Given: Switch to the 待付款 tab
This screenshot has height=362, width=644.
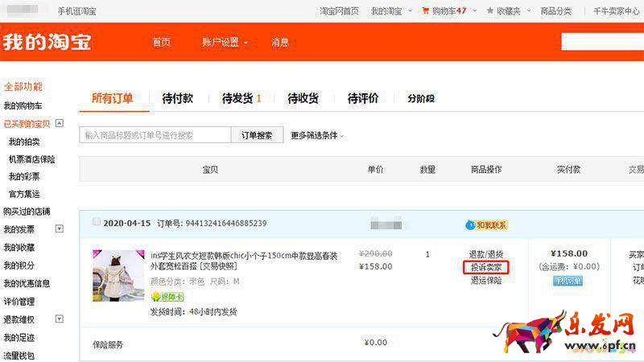Looking at the screenshot, I should coord(177,98).
